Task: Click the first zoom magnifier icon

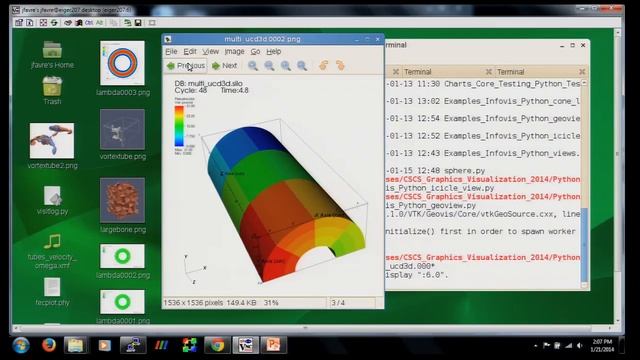Action: (253, 66)
